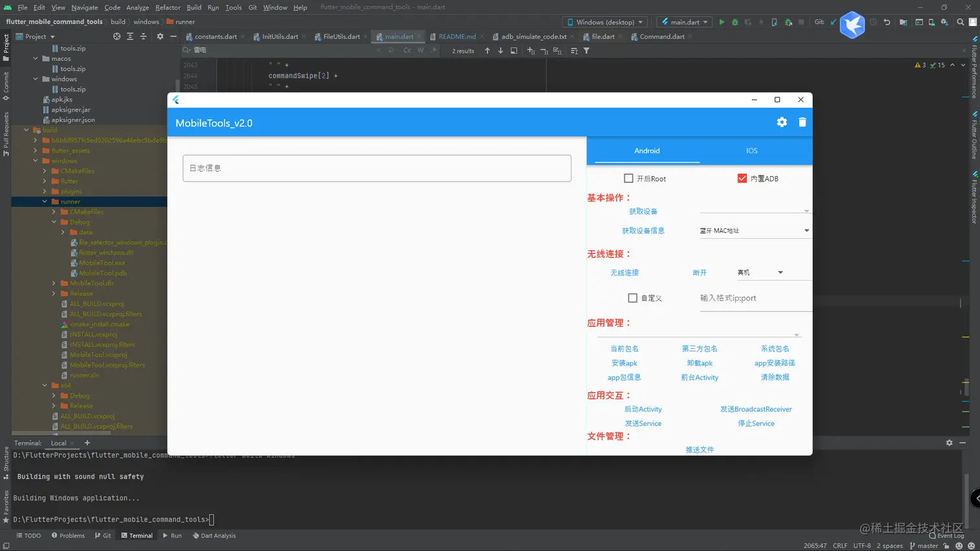Toggle Words W option in search bar
Viewport: 980px width, 551px height.
[421, 51]
